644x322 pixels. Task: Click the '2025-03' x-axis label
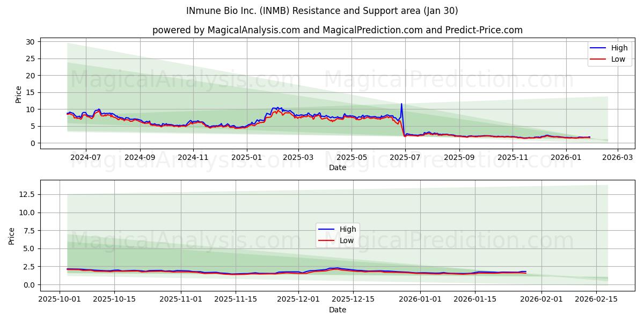[x=298, y=157]
